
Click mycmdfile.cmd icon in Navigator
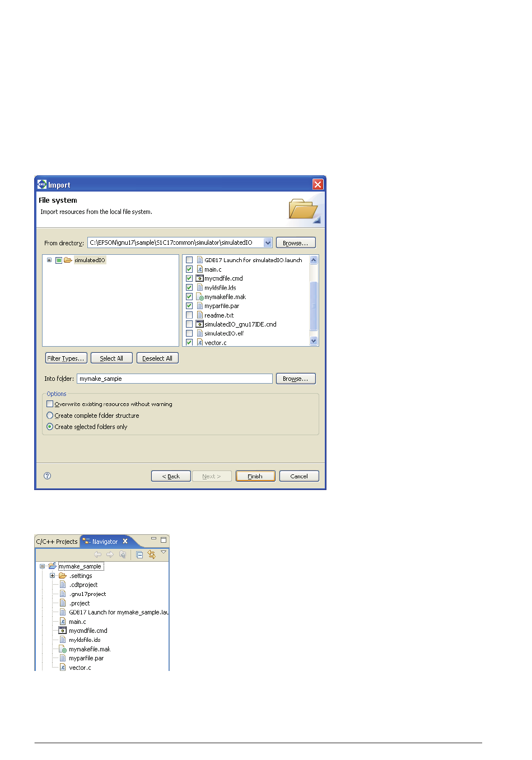(x=63, y=631)
